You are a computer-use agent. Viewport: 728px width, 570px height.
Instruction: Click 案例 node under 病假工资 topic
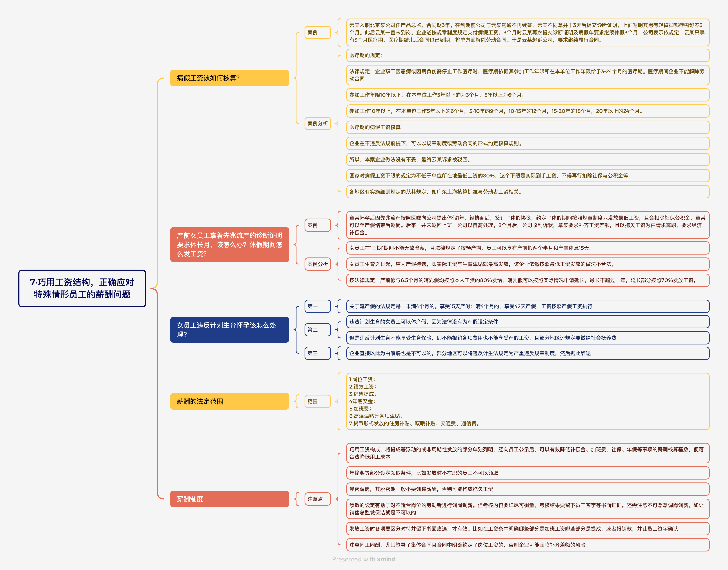tap(318, 32)
